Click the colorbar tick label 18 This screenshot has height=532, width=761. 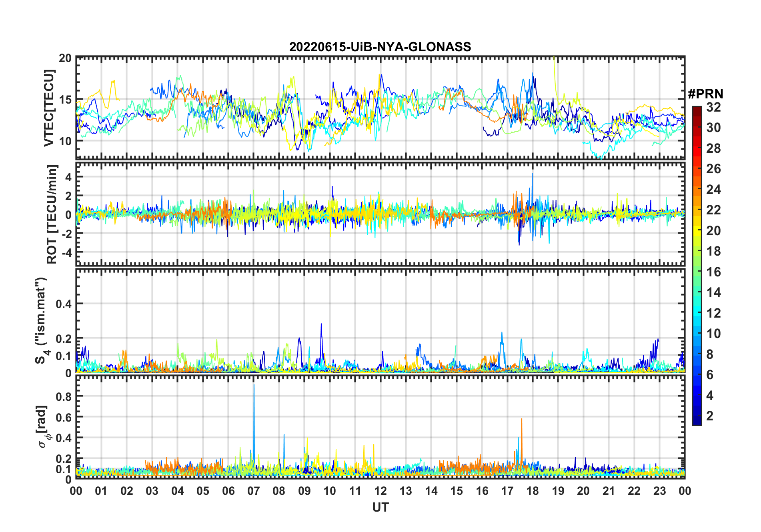coord(713,251)
